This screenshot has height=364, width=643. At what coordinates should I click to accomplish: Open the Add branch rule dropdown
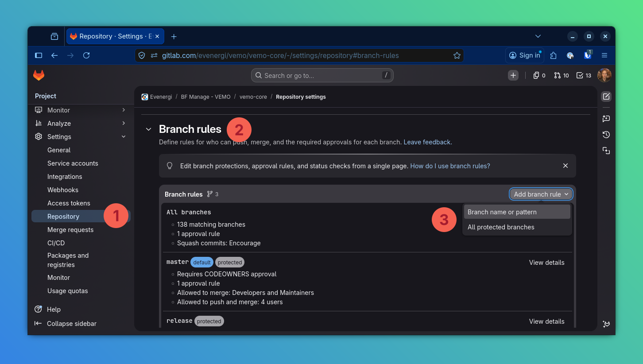click(x=541, y=194)
